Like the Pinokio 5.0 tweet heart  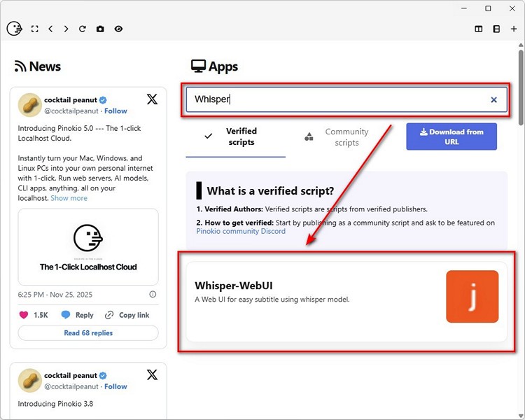(24, 315)
